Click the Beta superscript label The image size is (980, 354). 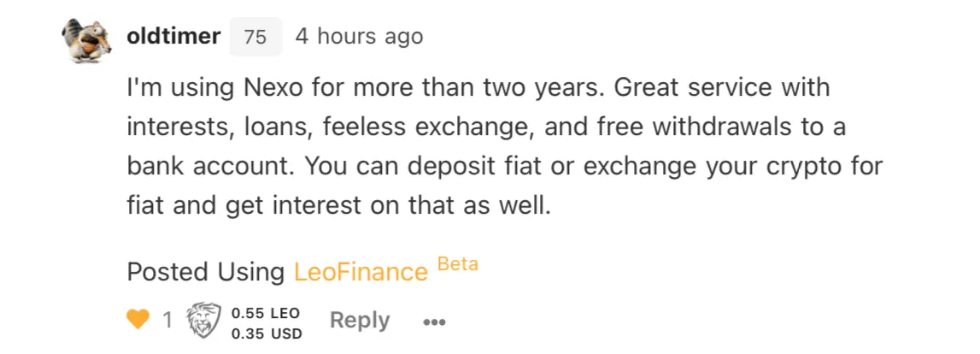click(457, 263)
